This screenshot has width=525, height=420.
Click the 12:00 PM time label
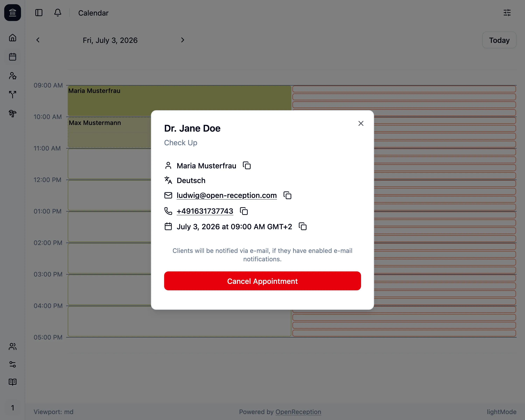coord(47,180)
